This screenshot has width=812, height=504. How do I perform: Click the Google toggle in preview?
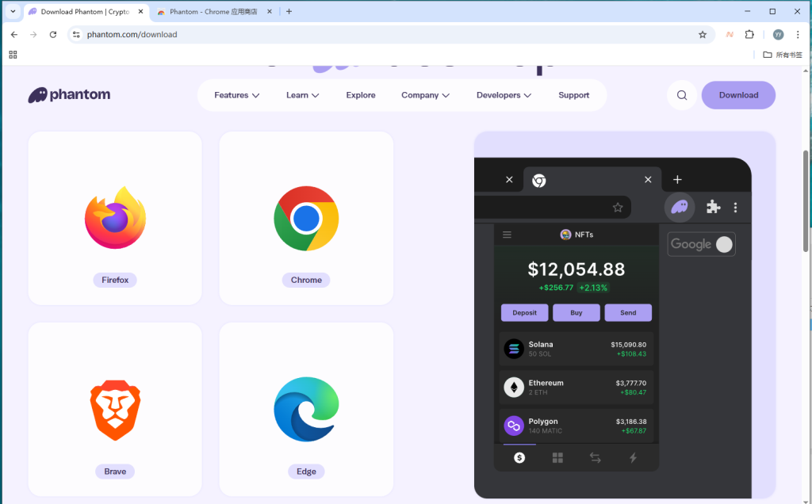point(702,244)
